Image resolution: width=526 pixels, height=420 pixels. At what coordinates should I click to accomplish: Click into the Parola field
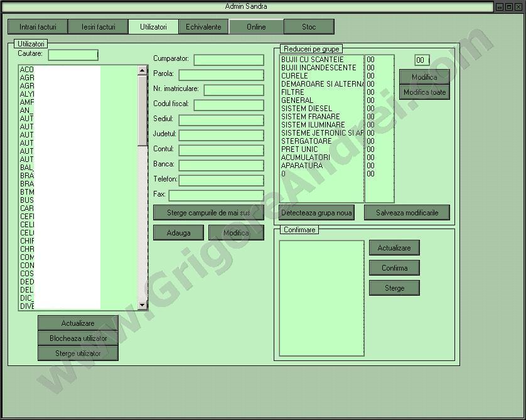coord(222,75)
